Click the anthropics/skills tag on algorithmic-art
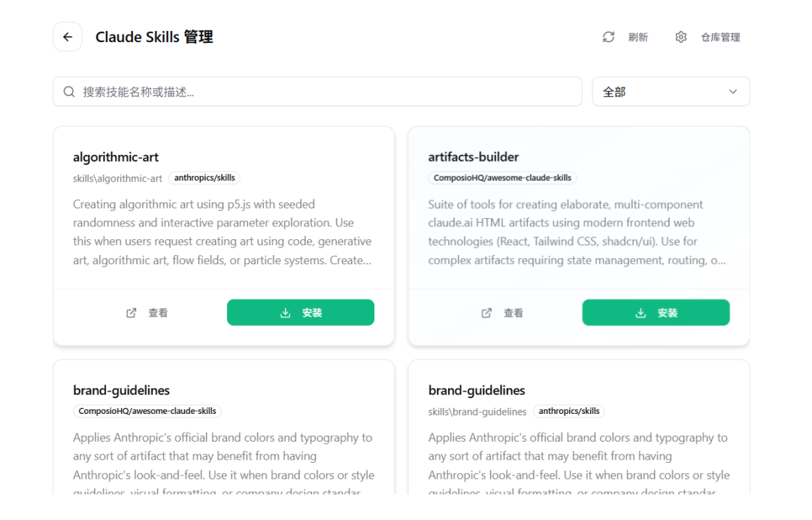The height and width of the screenshot is (520, 812). [x=205, y=178]
